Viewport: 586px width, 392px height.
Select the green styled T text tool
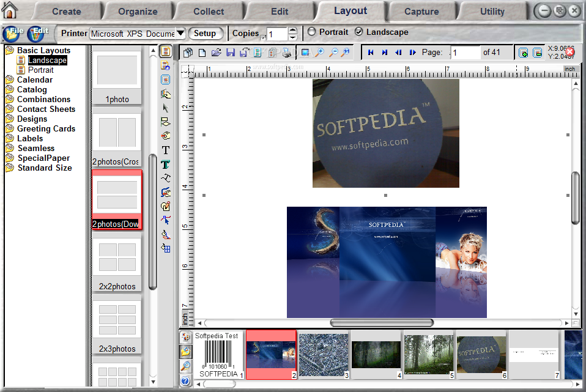166,165
